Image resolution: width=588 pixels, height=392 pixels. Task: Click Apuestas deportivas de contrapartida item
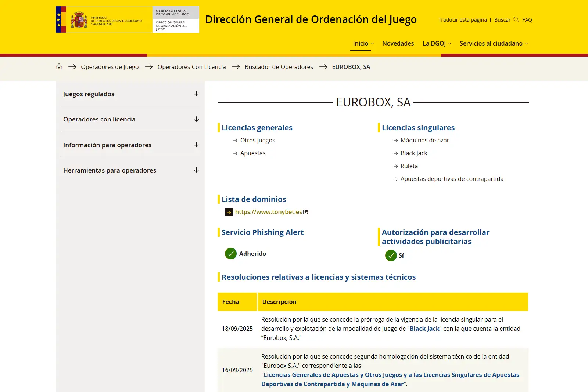point(452,179)
